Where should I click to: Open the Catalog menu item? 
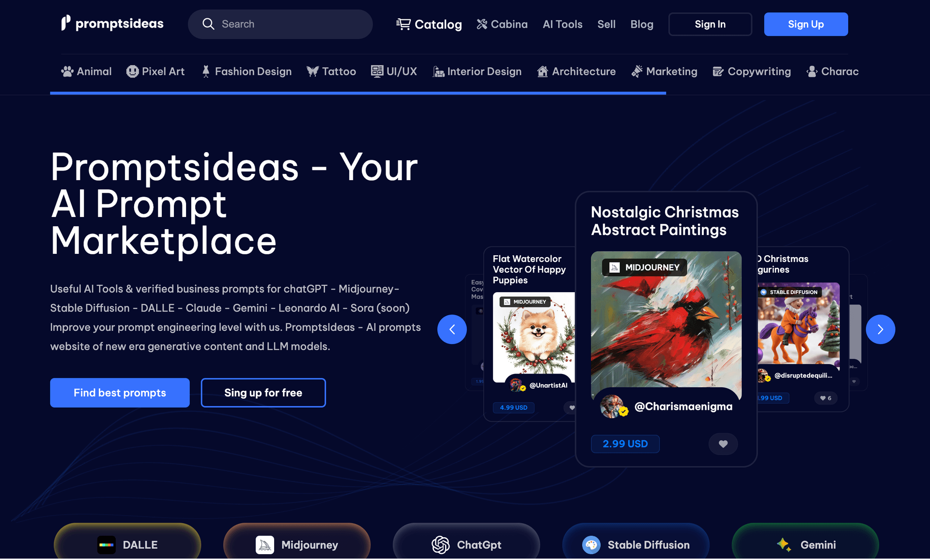(429, 24)
